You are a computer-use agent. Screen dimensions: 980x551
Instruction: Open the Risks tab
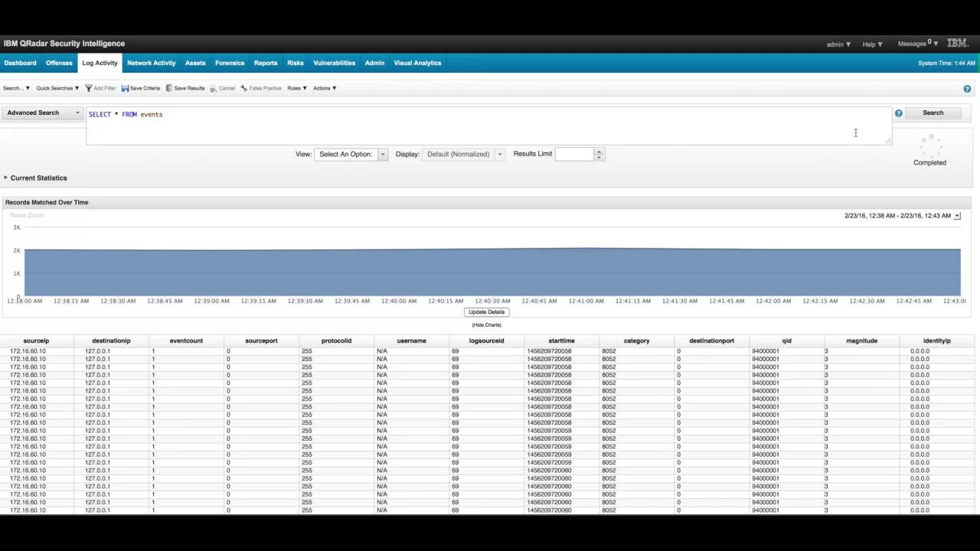pyautogui.click(x=296, y=63)
